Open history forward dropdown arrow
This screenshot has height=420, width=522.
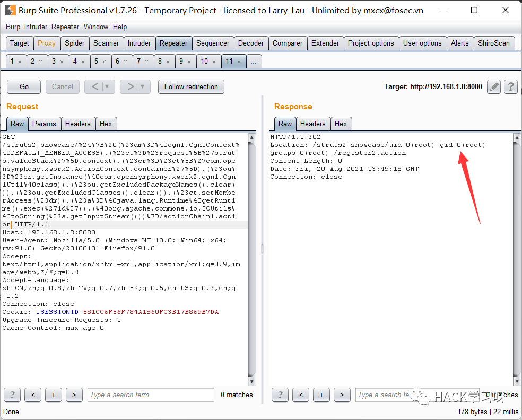143,86
